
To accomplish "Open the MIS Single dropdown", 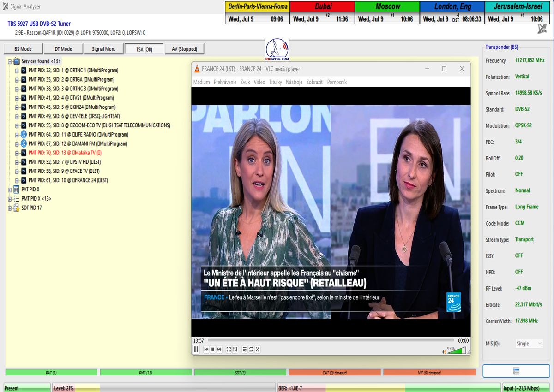I will [529, 344].
